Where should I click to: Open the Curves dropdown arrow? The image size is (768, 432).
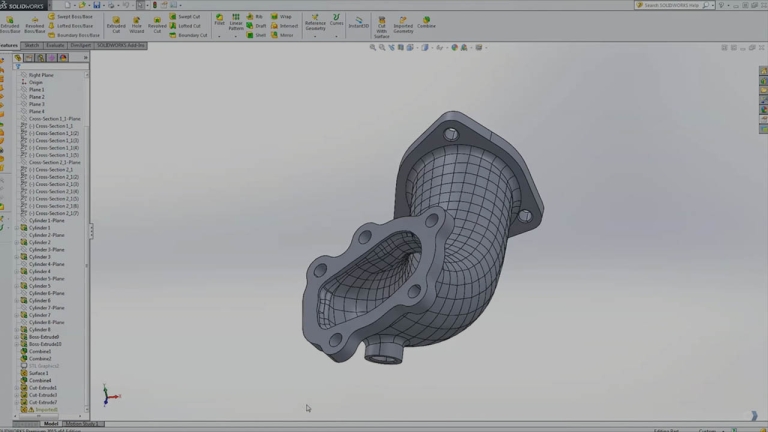tap(336, 36)
